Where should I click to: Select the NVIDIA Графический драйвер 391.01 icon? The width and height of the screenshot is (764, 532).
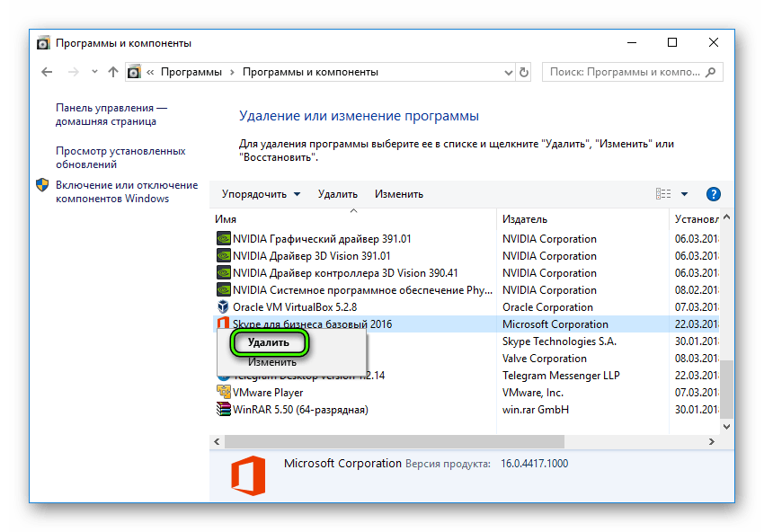223,239
